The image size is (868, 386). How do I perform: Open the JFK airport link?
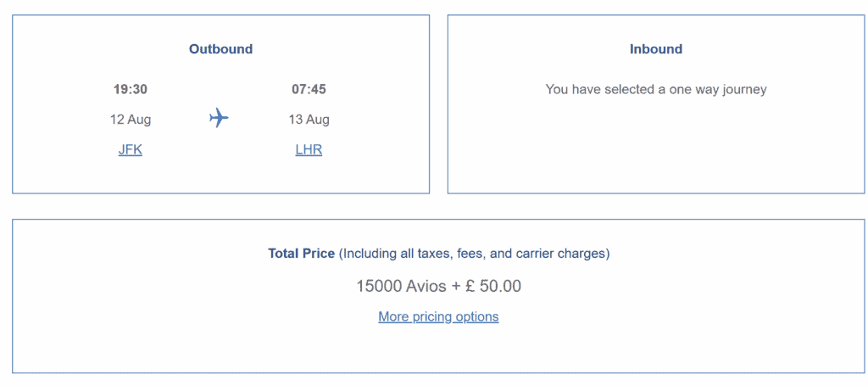coord(130,149)
